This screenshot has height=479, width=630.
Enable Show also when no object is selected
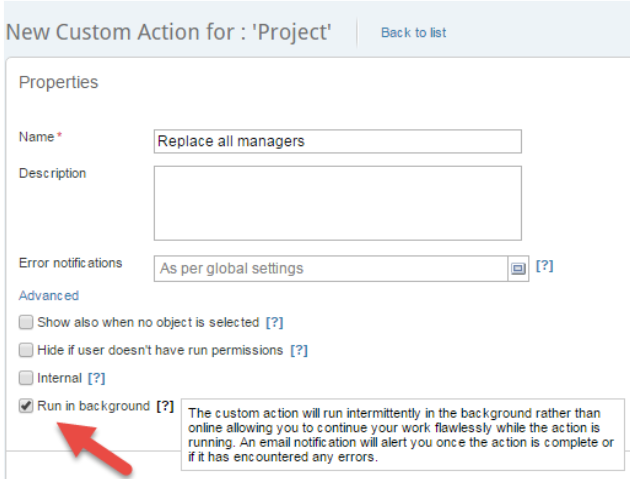pos(26,322)
